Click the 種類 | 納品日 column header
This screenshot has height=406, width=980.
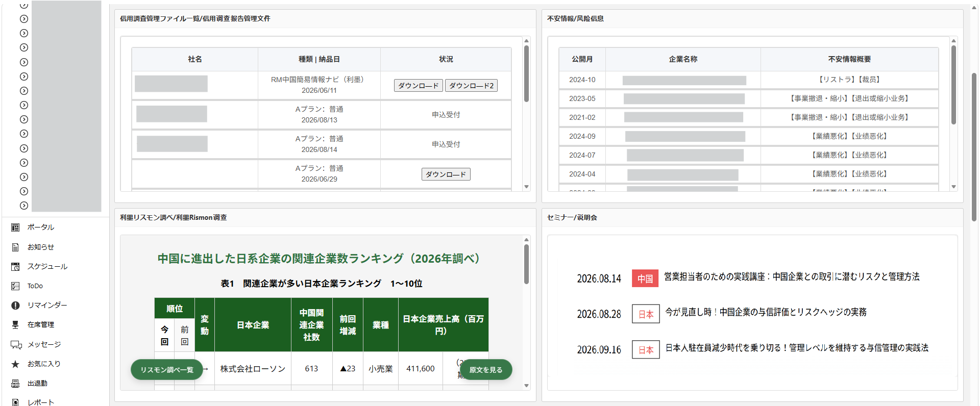pos(319,59)
